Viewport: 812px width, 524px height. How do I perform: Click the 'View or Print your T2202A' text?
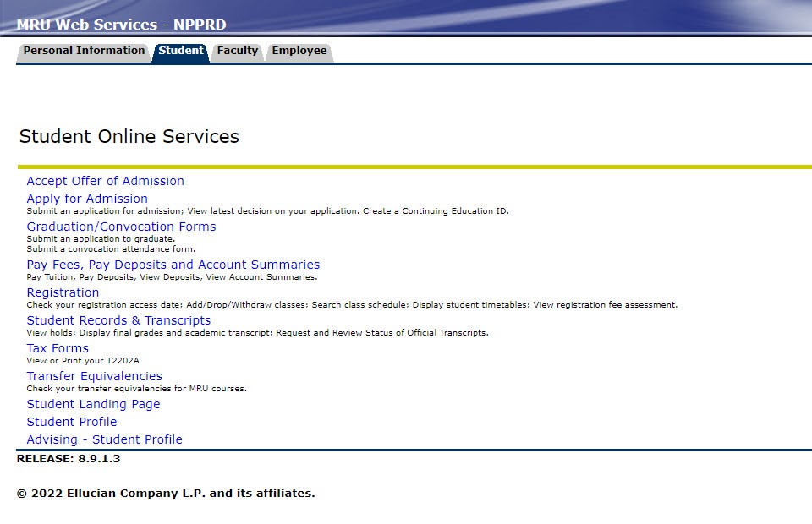(83, 361)
